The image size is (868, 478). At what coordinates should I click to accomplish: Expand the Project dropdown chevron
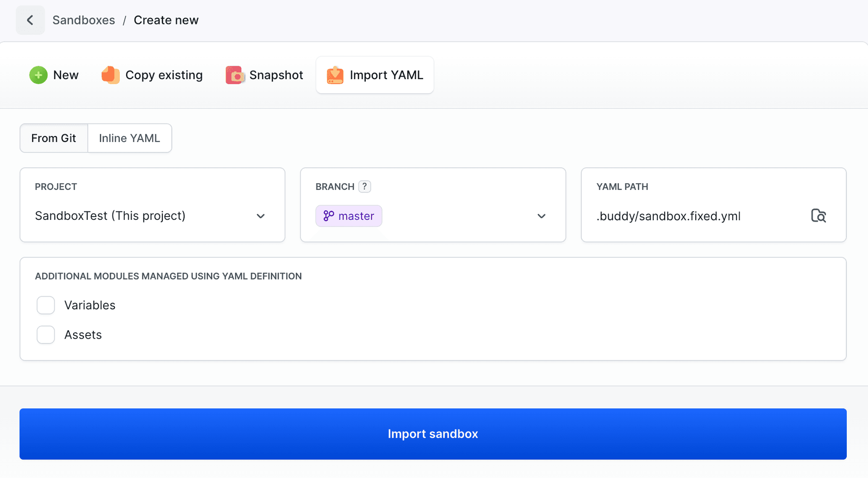(x=260, y=216)
